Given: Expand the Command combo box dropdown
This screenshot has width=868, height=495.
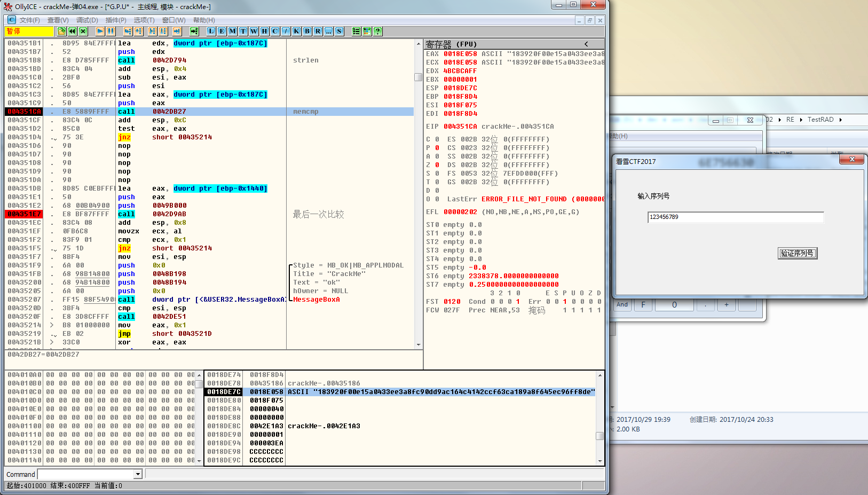Looking at the screenshot, I should click(138, 474).
